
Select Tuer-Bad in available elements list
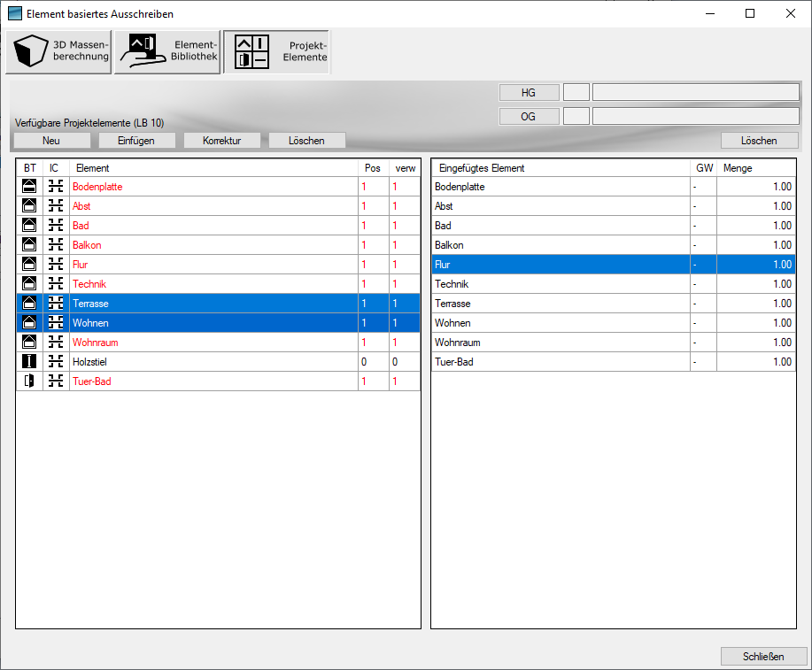tap(218, 381)
